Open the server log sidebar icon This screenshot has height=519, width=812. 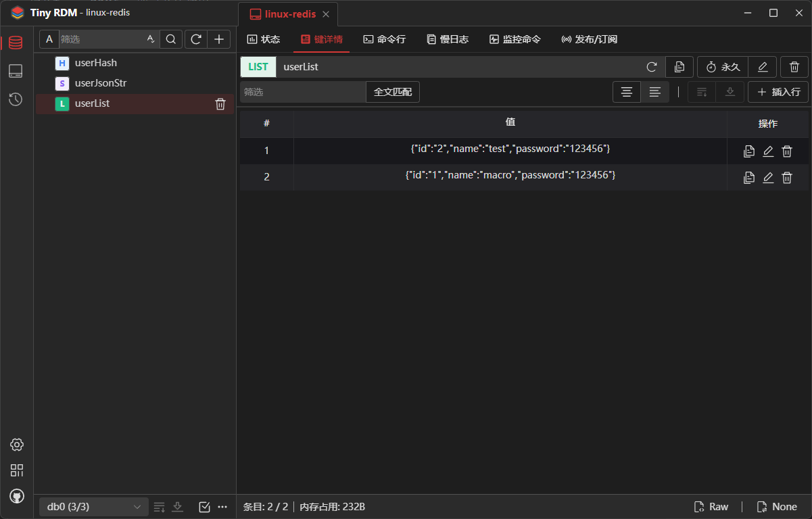point(16,71)
